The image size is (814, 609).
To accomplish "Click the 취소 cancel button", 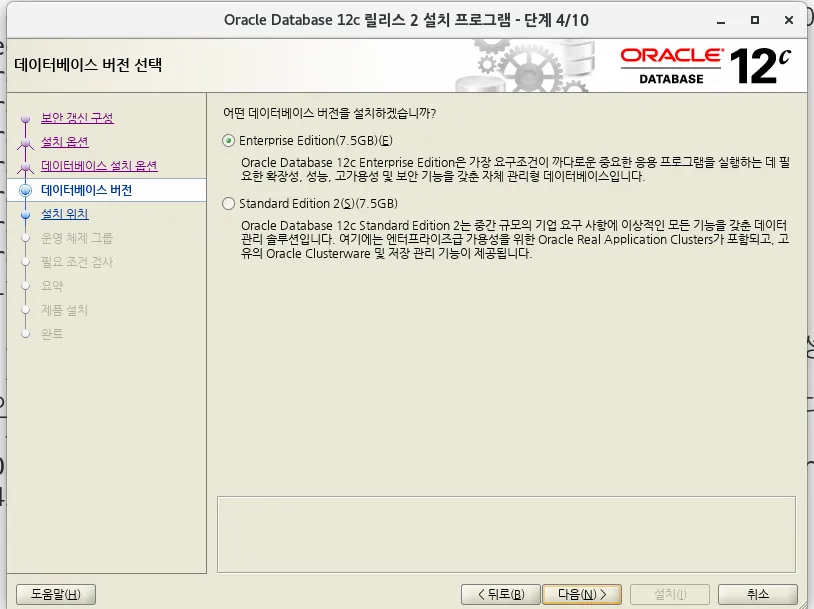I will tap(757, 594).
